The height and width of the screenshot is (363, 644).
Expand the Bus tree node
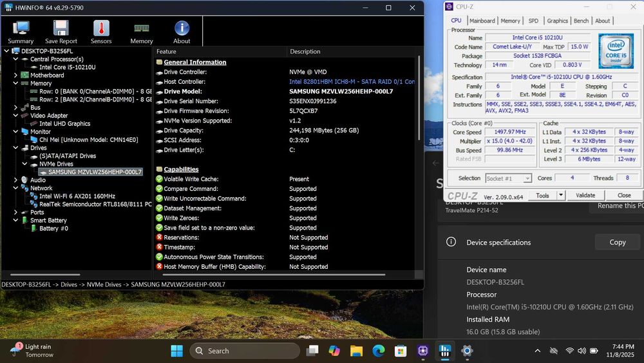pyautogui.click(x=15, y=107)
